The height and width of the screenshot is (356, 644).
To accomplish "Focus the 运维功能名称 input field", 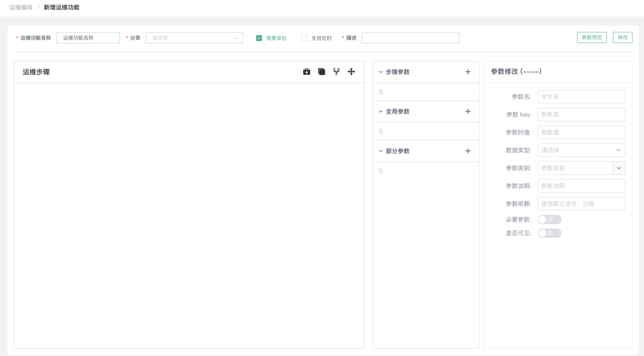I will pos(88,38).
